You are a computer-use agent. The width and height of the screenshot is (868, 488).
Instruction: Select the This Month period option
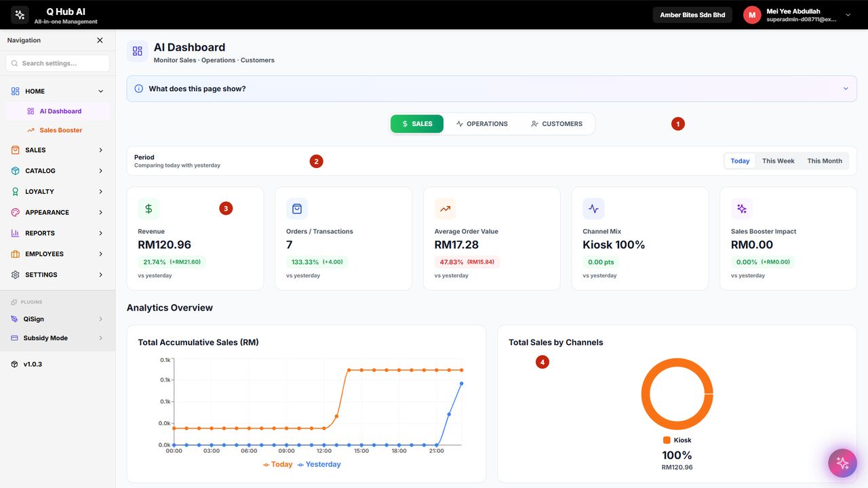[x=825, y=161]
